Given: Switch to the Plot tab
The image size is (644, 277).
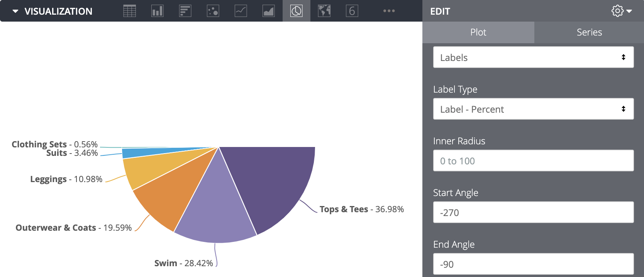Looking at the screenshot, I should click(478, 32).
